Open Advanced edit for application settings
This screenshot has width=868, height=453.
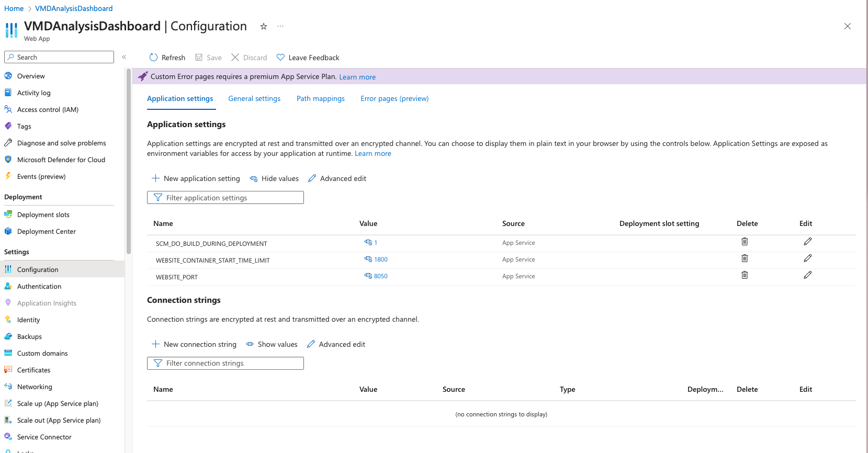[x=337, y=178]
